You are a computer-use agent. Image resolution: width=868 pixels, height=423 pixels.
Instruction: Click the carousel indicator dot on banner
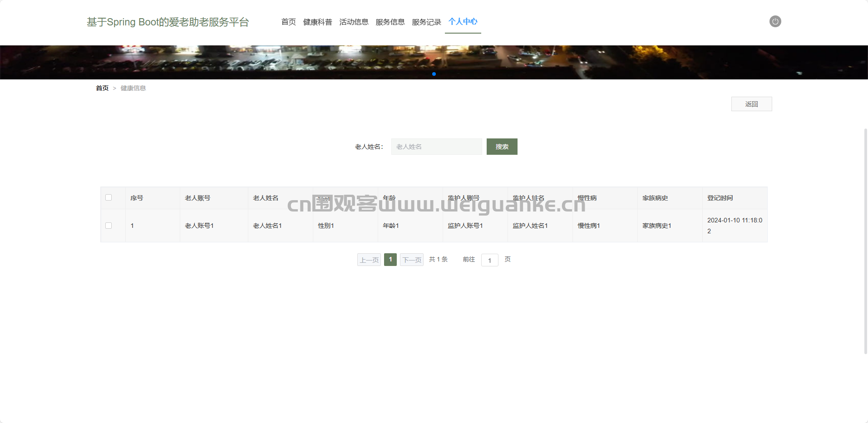(x=434, y=74)
